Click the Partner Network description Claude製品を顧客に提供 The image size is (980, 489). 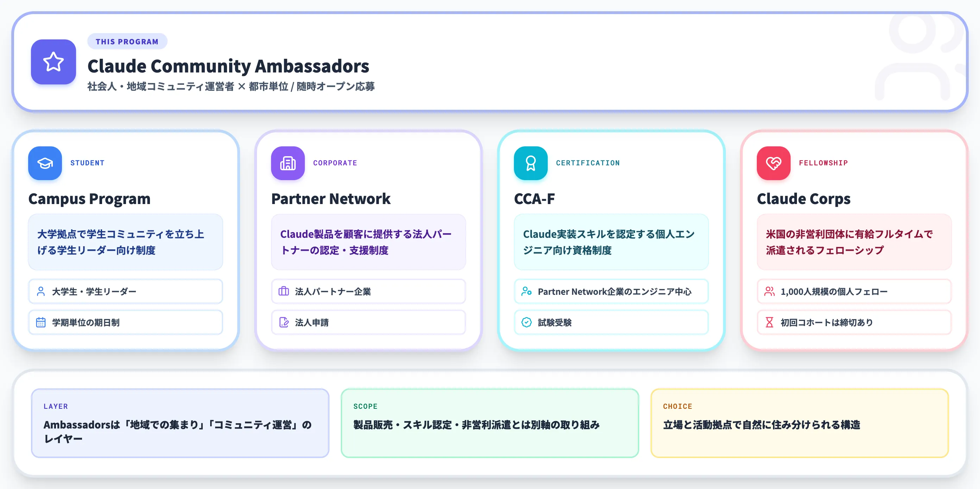[x=368, y=242]
